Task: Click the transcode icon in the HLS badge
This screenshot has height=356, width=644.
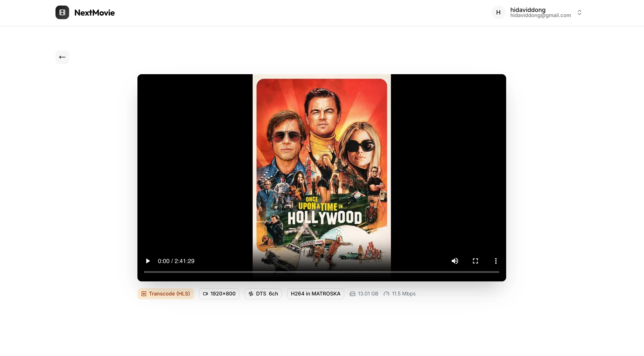Action: click(144, 294)
